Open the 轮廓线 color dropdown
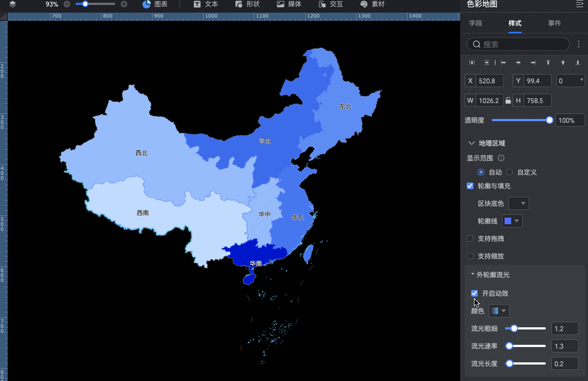This screenshot has height=381, width=588. tap(512, 221)
